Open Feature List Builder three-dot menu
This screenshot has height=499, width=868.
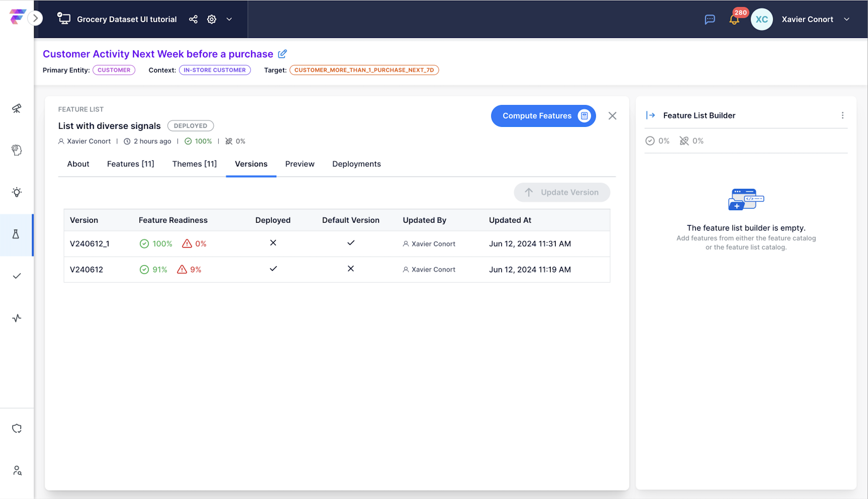tap(842, 115)
